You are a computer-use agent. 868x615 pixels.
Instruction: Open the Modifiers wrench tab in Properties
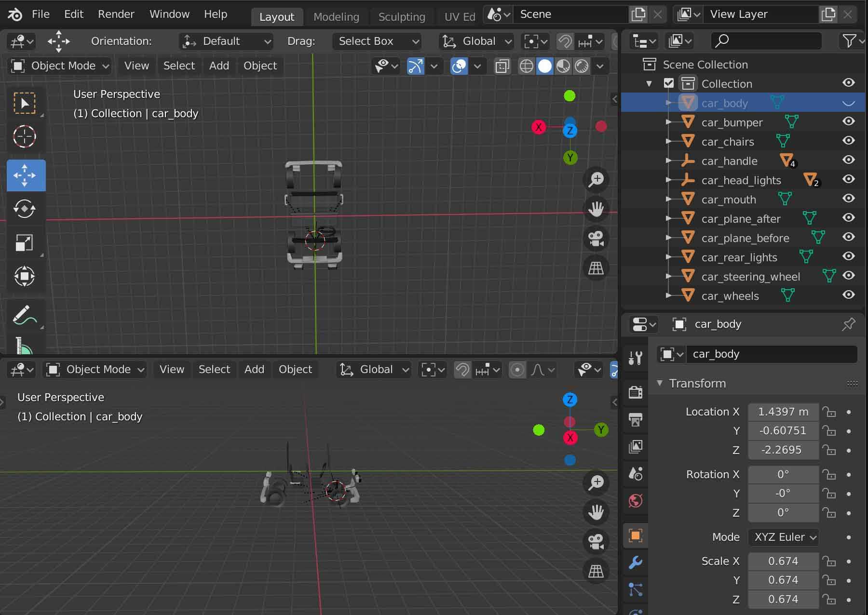(636, 562)
